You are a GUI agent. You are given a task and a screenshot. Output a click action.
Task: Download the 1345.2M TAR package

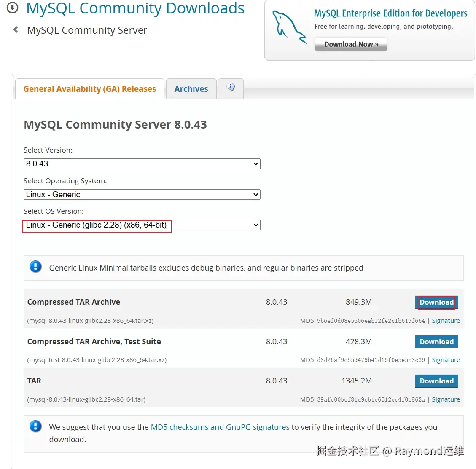tap(436, 381)
